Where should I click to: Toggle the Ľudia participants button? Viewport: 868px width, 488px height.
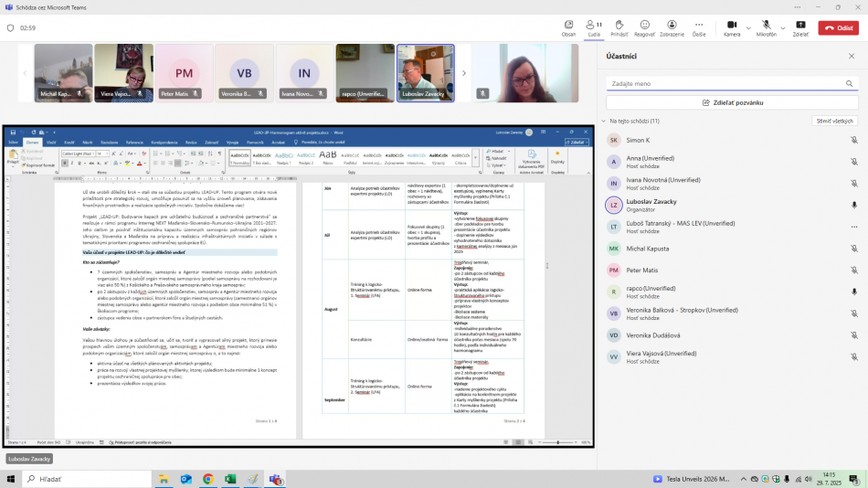coord(594,27)
